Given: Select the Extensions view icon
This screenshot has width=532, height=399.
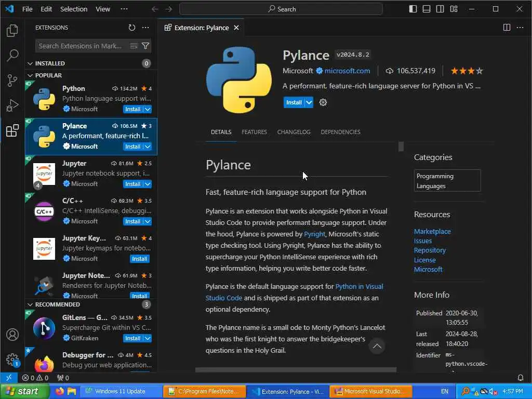Looking at the screenshot, I should click(12, 130).
